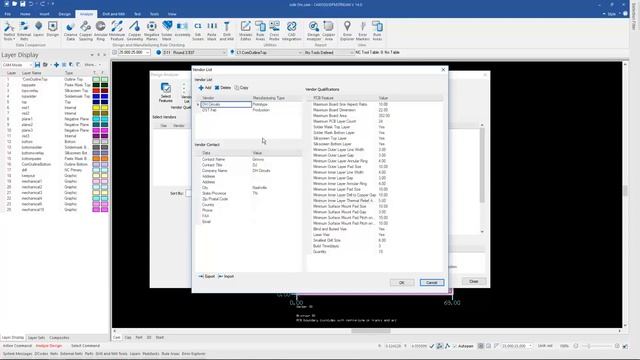The image size is (640, 360).
Task: Switch to the Insert ribbon tab
Action: (x=44, y=14)
